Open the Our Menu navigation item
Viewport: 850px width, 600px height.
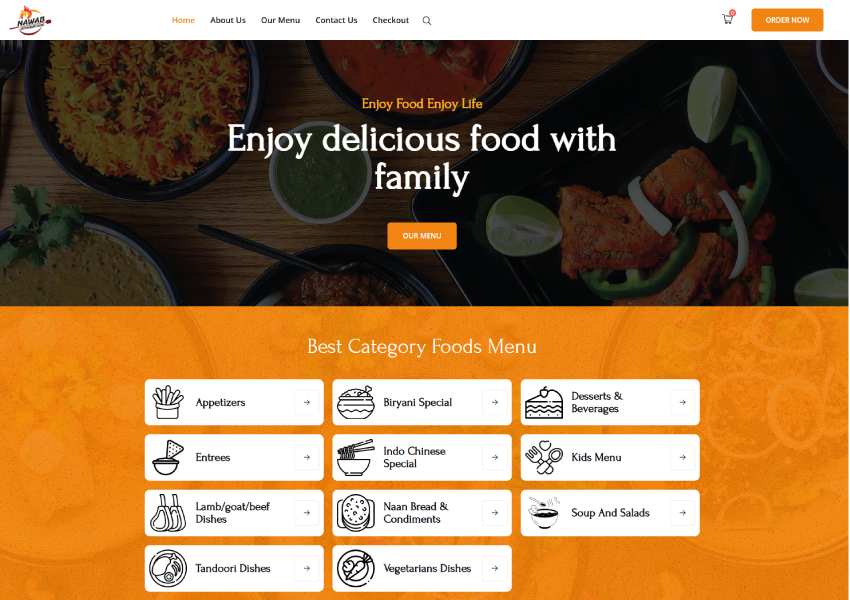tap(280, 20)
